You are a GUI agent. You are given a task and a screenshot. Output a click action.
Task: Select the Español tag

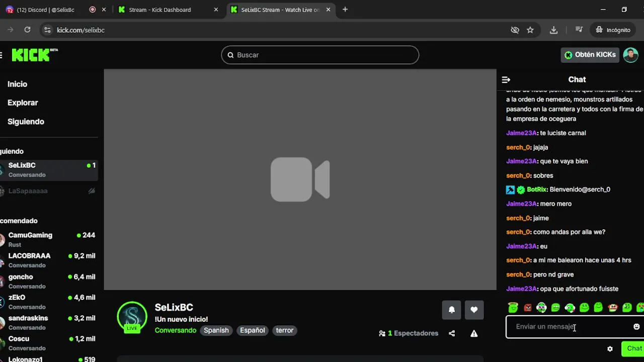pyautogui.click(x=253, y=330)
